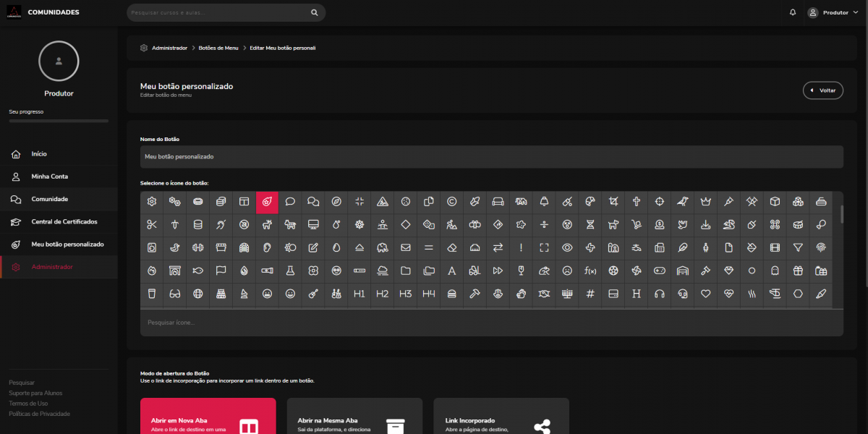Pick the scissors icon for the button
Viewport: 868px width, 434px height.
point(152,225)
